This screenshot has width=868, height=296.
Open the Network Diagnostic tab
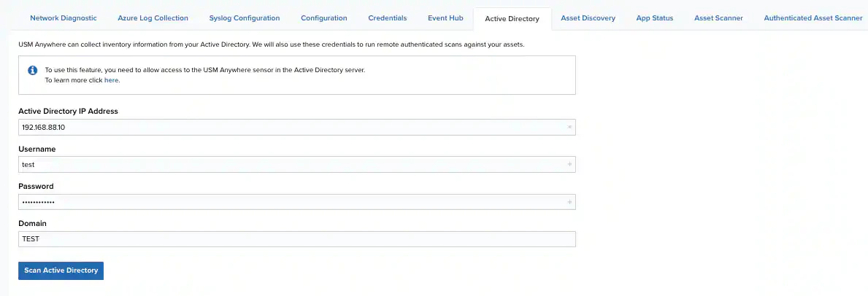63,17
